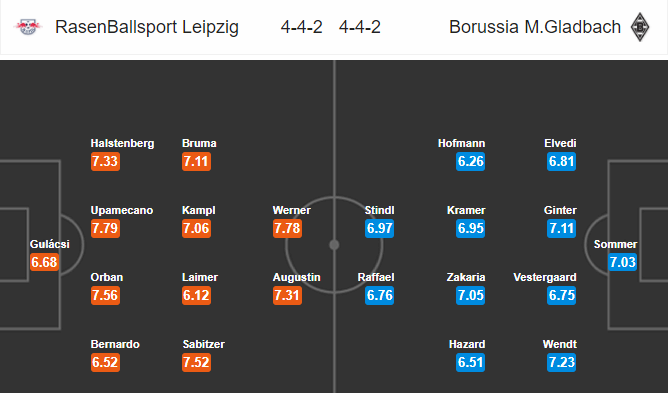Click the Borussia M.Gladbach crest icon
The image size is (668, 393).
point(640,27)
